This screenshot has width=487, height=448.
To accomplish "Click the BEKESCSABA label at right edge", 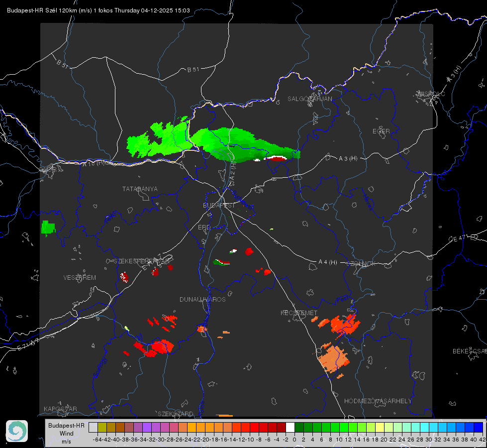I will click(x=470, y=351).
